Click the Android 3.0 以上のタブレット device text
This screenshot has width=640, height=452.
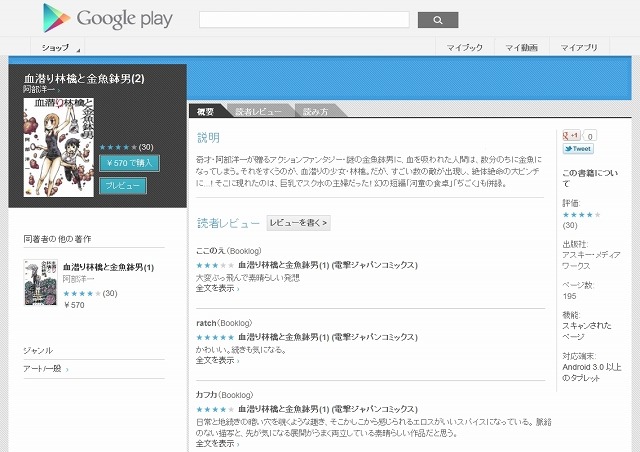(x=592, y=372)
